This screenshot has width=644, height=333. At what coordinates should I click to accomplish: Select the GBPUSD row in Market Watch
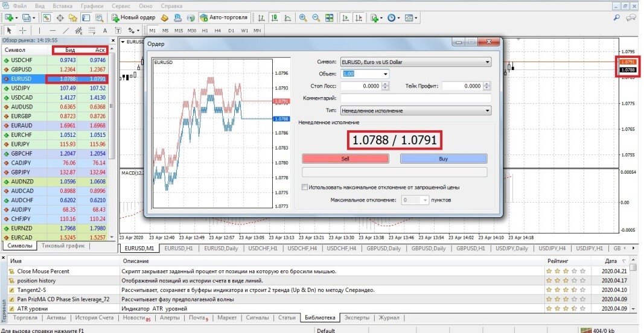[55, 69]
